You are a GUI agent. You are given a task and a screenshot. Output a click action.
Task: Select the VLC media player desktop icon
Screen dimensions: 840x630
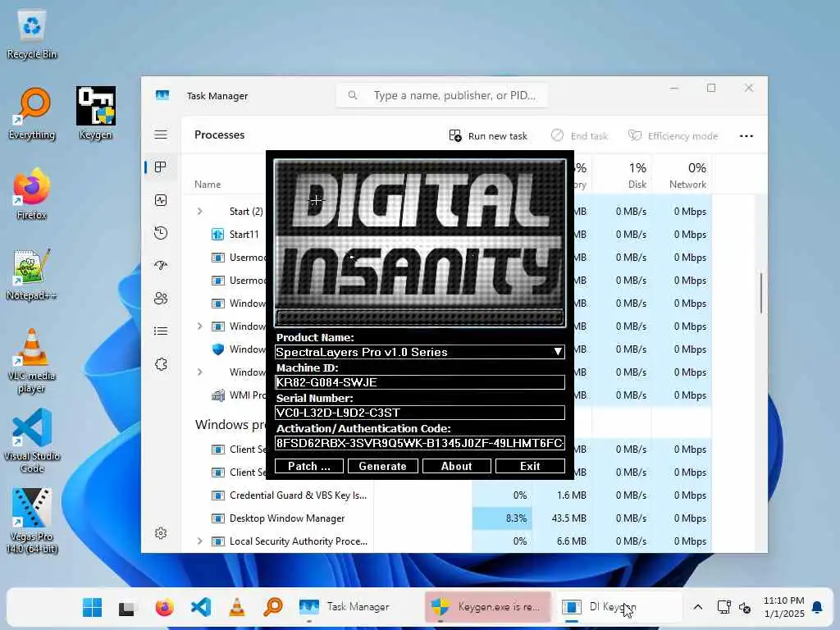[32, 361]
